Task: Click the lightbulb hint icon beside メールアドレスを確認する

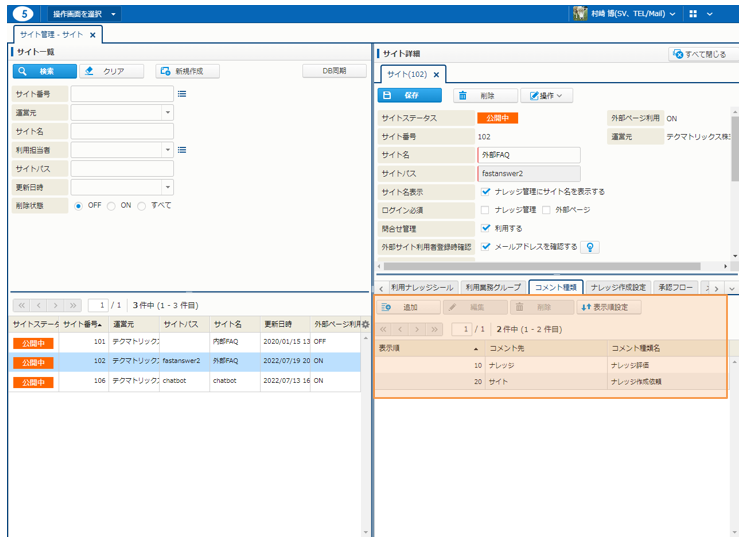Action: 591,247
